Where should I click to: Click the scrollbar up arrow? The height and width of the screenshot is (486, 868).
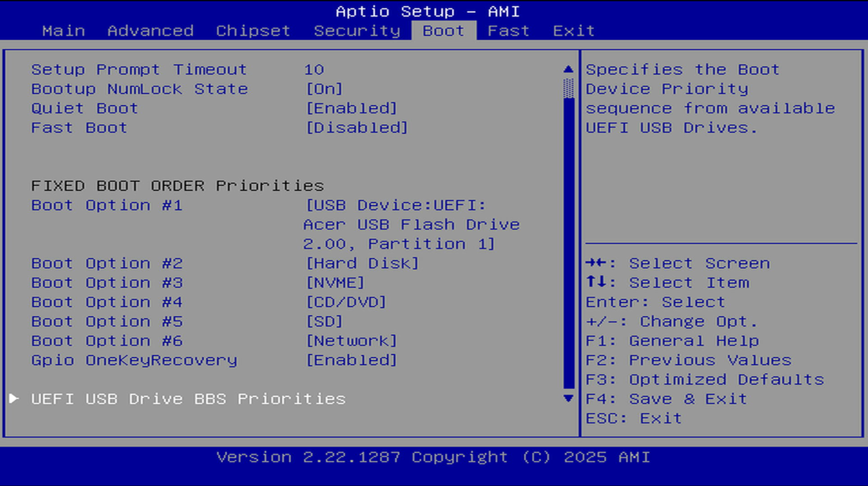[x=568, y=69]
